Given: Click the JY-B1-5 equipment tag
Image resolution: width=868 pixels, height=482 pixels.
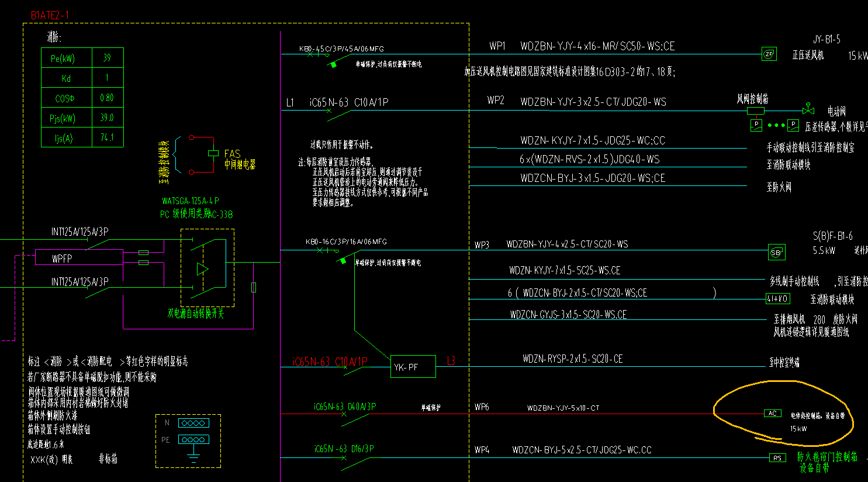Looking at the screenshot, I should (x=826, y=39).
